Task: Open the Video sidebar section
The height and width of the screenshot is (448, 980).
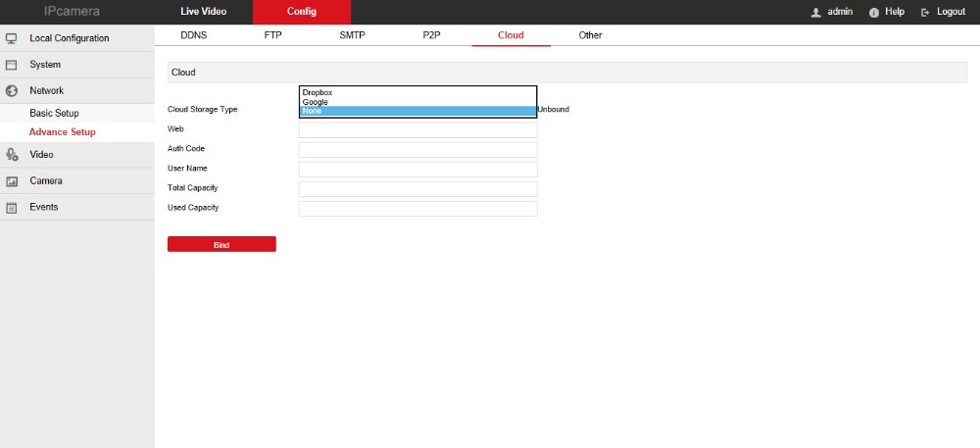Action: tap(76, 155)
